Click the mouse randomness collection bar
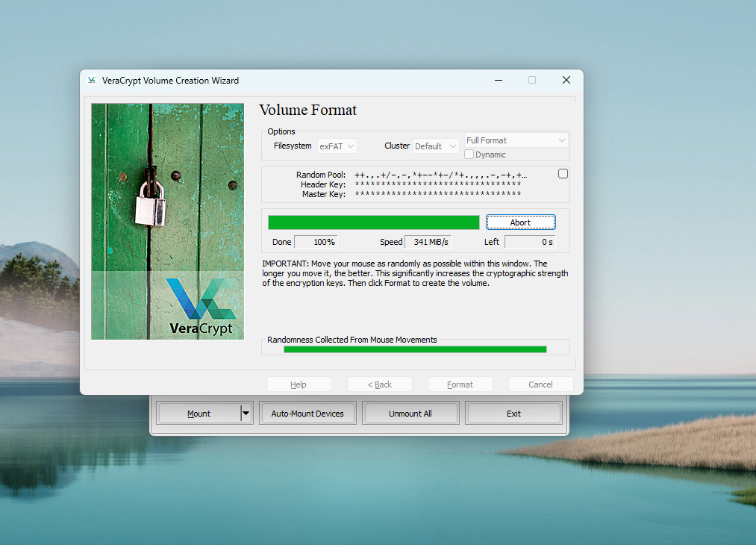Viewport: 756px width, 545px height. coord(415,349)
